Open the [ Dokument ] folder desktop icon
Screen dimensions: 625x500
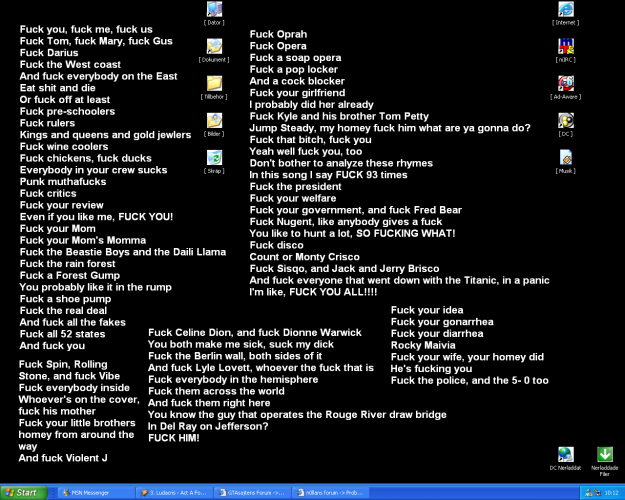(214, 51)
